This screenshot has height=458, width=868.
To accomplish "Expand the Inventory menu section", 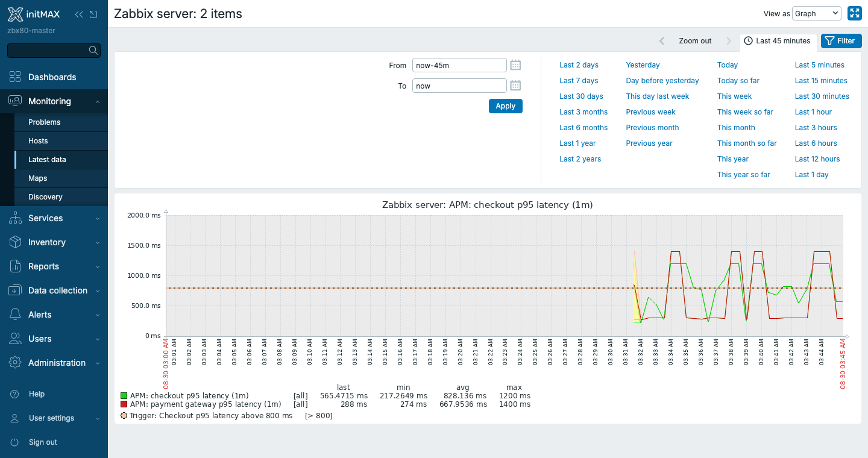I will point(98,243).
